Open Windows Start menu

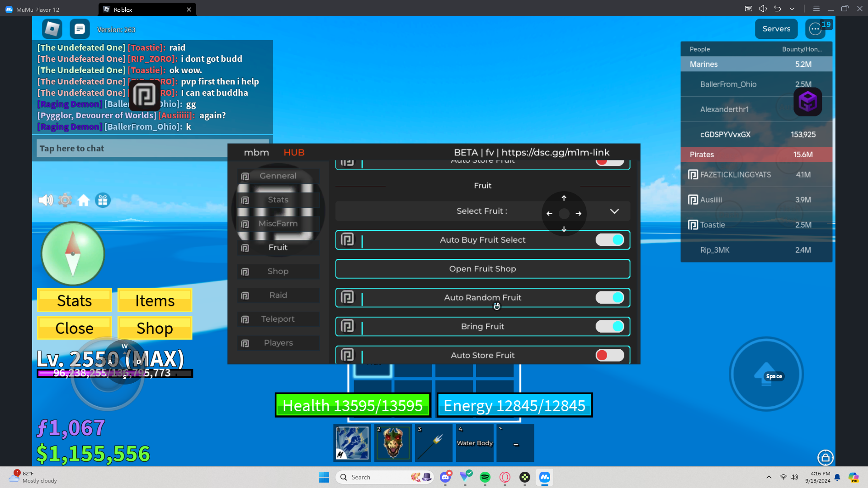click(x=324, y=477)
